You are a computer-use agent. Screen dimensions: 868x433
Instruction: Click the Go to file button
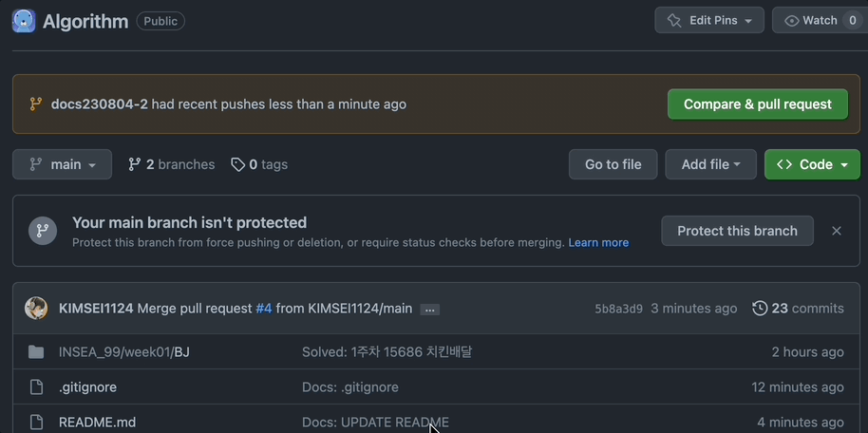tap(613, 164)
